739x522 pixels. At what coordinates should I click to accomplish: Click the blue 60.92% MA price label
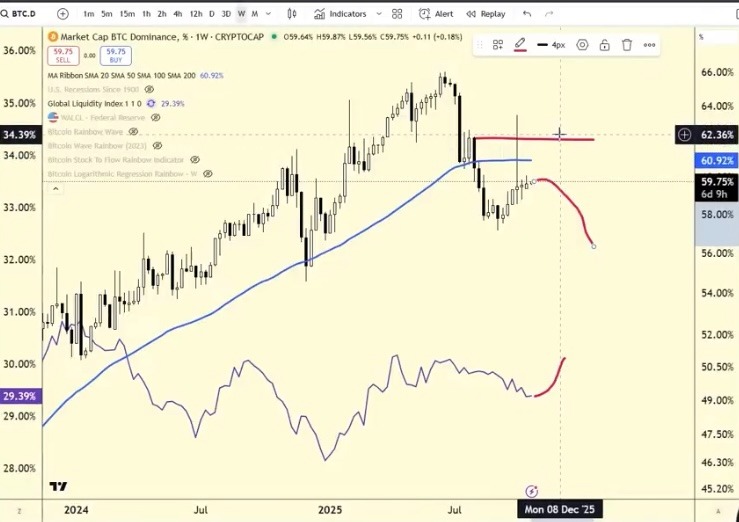tap(717, 161)
